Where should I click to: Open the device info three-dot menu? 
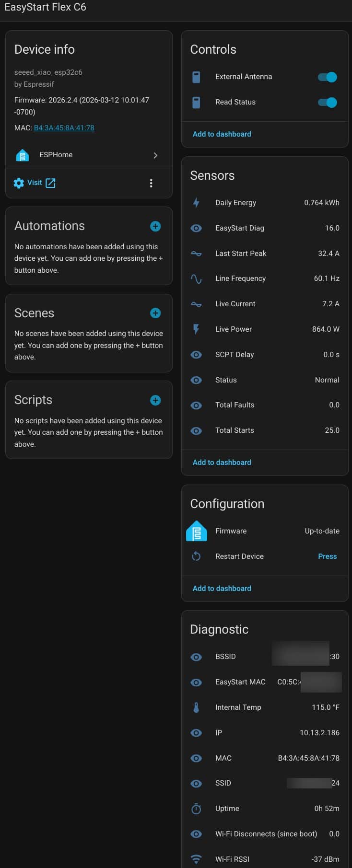pos(151,183)
